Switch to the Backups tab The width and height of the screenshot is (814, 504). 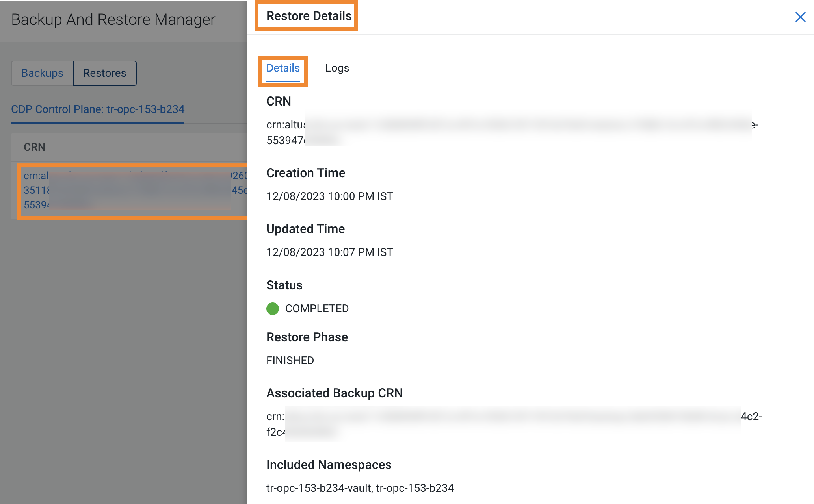pos(42,73)
